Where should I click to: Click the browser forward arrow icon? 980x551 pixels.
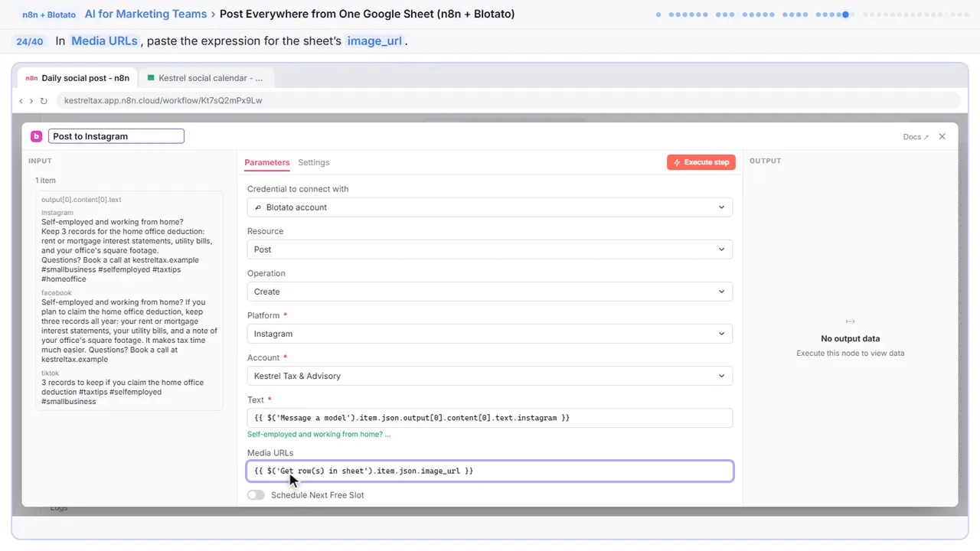pyautogui.click(x=31, y=100)
